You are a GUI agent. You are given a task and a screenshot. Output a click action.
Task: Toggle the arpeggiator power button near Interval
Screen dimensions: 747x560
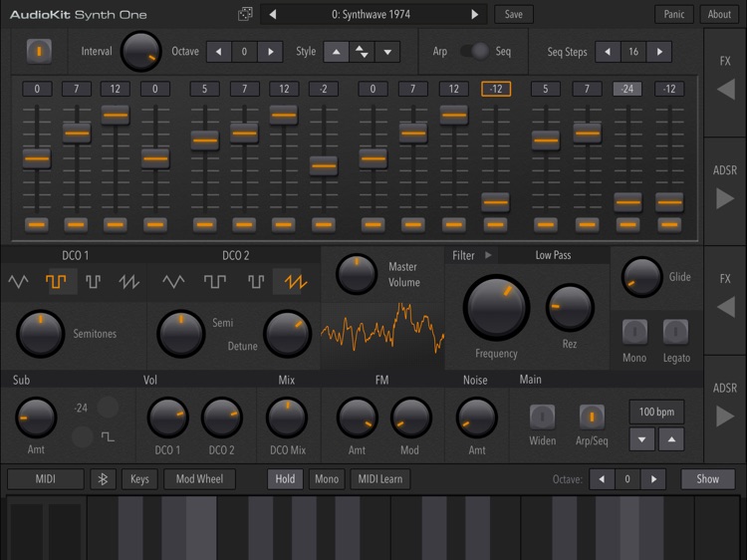click(39, 51)
